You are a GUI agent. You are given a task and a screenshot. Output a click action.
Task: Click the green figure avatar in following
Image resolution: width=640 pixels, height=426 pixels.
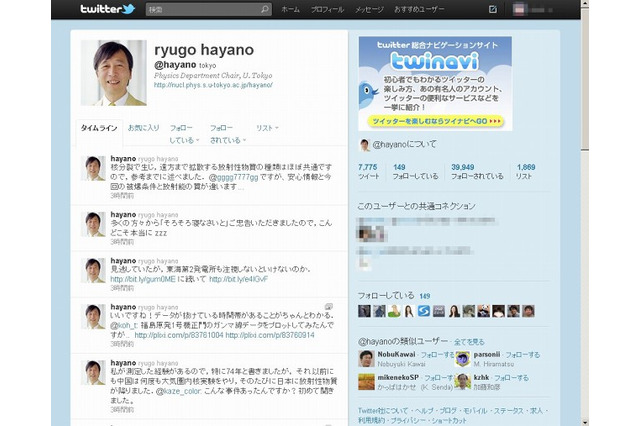[394, 311]
